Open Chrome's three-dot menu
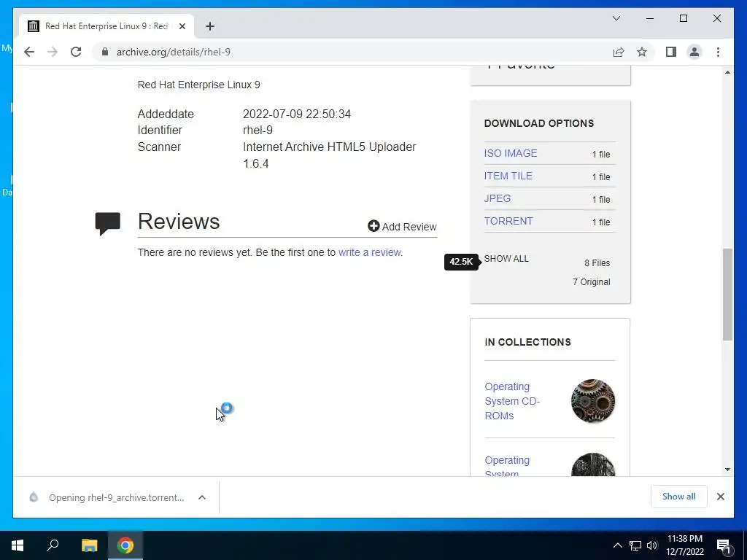This screenshot has height=560, width=747. 718,52
